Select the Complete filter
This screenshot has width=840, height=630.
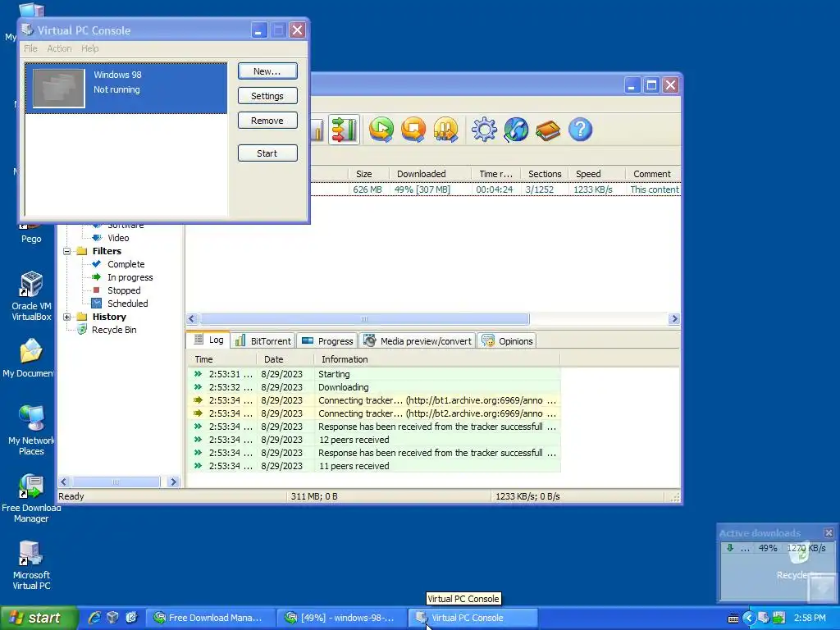(x=126, y=264)
